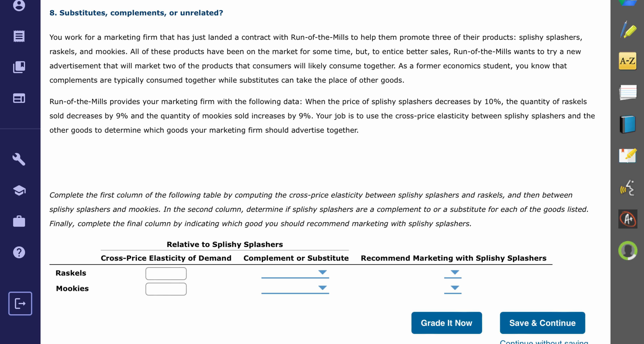
Task: Click the Grade It Now button
Action: [x=446, y=323]
